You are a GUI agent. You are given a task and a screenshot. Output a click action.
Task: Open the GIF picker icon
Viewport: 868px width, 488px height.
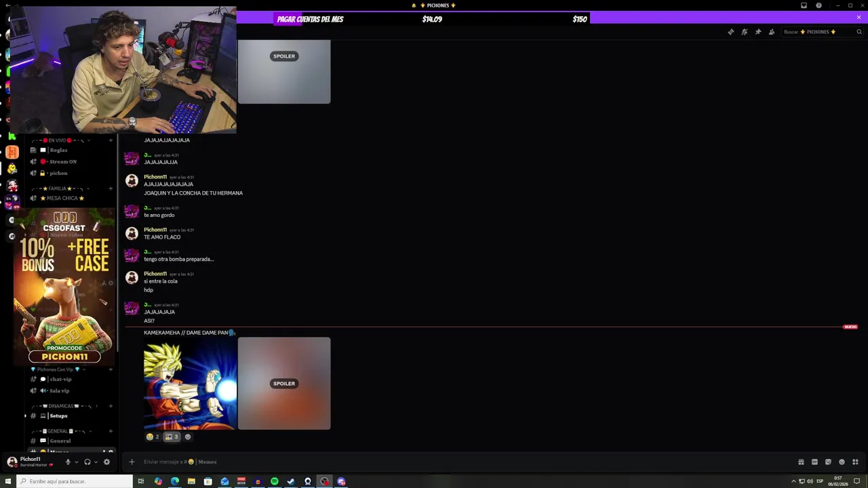coord(814,462)
